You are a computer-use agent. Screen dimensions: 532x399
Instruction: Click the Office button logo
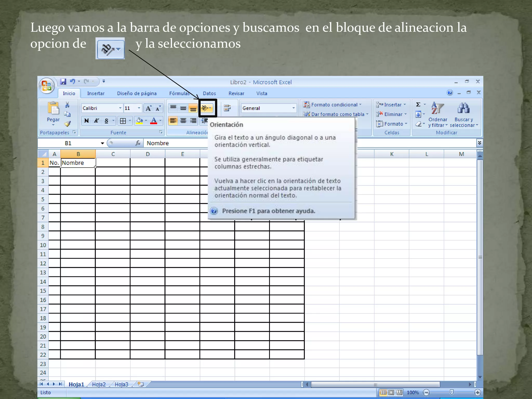[x=47, y=85]
